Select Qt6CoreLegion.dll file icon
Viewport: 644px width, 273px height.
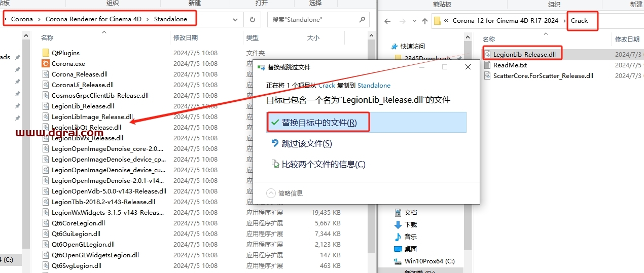(x=46, y=223)
